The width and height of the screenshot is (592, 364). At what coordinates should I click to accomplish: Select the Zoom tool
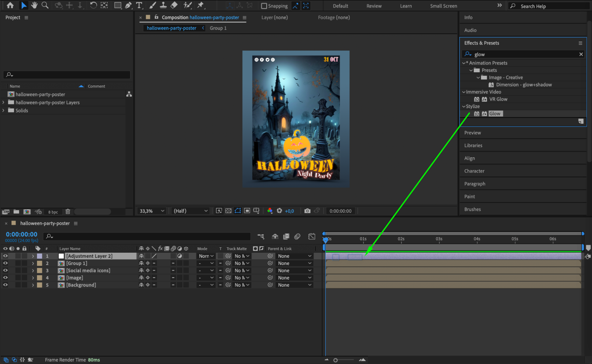pos(45,5)
